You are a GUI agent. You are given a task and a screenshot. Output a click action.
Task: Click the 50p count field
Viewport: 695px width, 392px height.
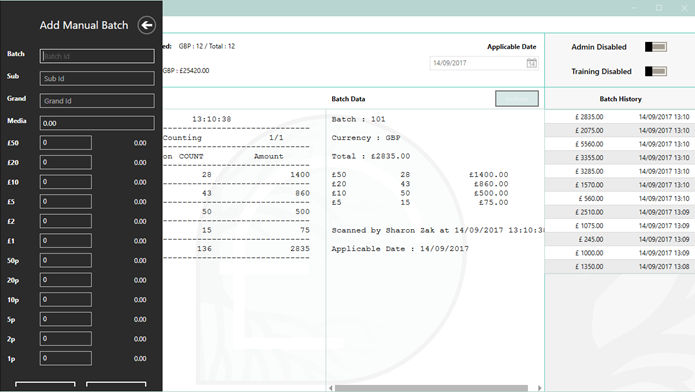[x=66, y=260]
